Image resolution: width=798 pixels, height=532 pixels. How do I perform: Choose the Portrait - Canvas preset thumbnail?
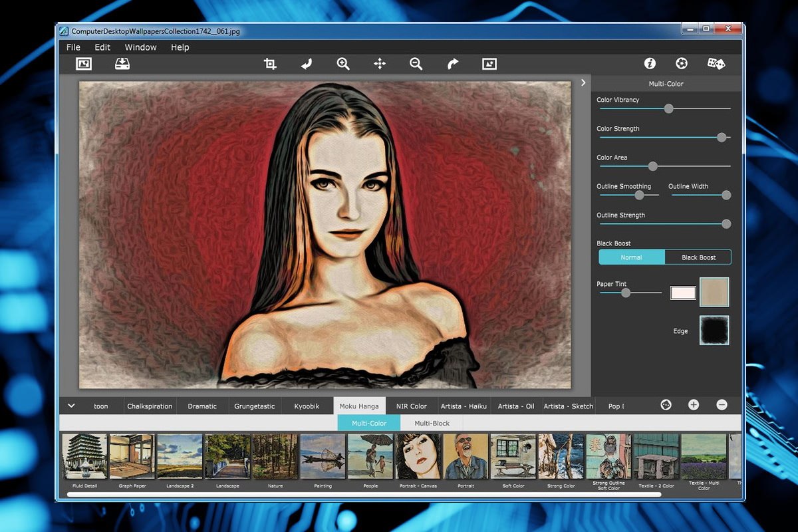418,456
